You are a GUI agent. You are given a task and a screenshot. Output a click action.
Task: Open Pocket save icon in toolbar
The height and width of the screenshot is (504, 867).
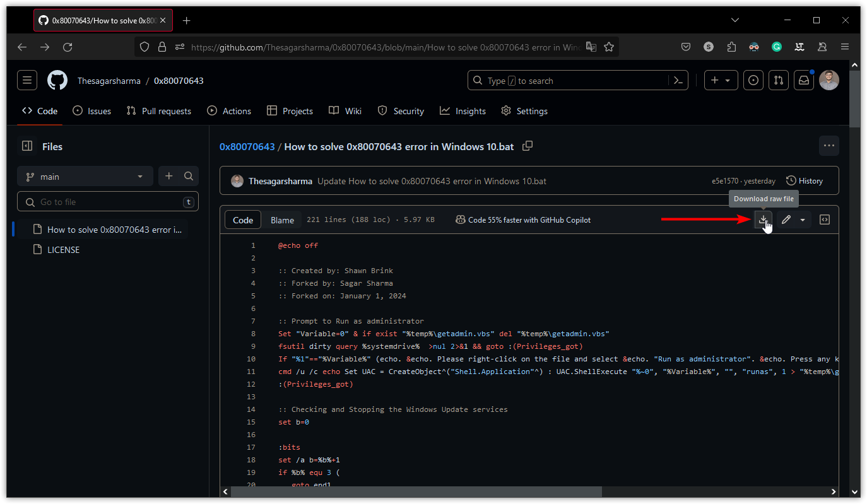tap(686, 47)
